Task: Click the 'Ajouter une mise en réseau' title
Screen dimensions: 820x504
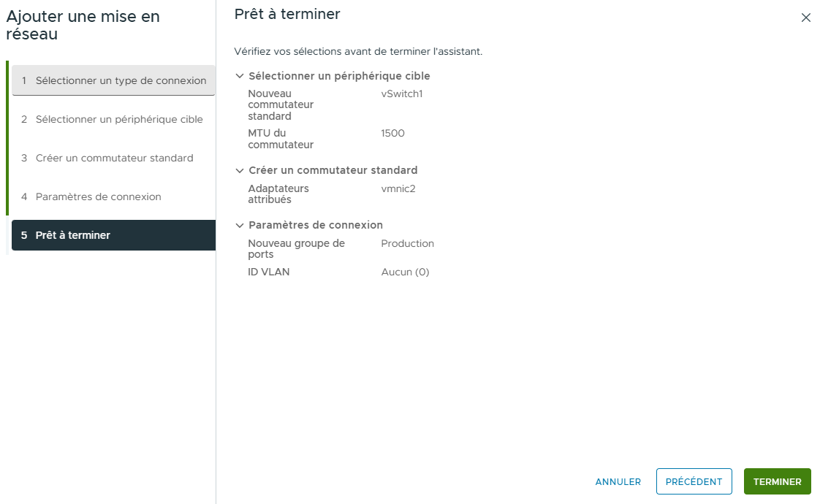Action: [x=83, y=25]
